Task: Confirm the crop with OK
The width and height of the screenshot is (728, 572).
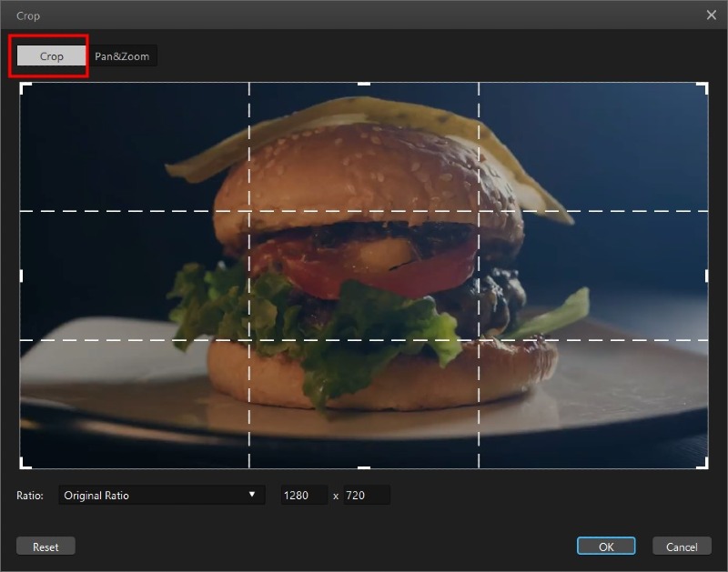Action: click(606, 547)
